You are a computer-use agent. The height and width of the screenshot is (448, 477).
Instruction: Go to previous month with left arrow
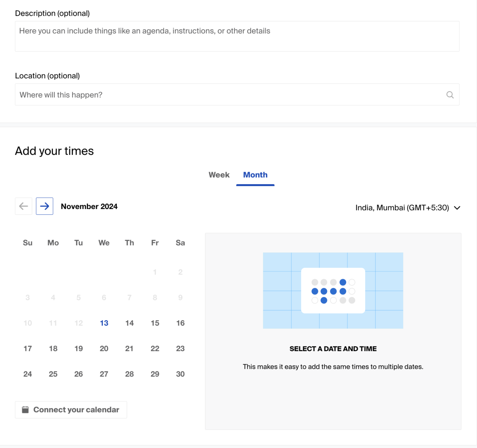(24, 206)
